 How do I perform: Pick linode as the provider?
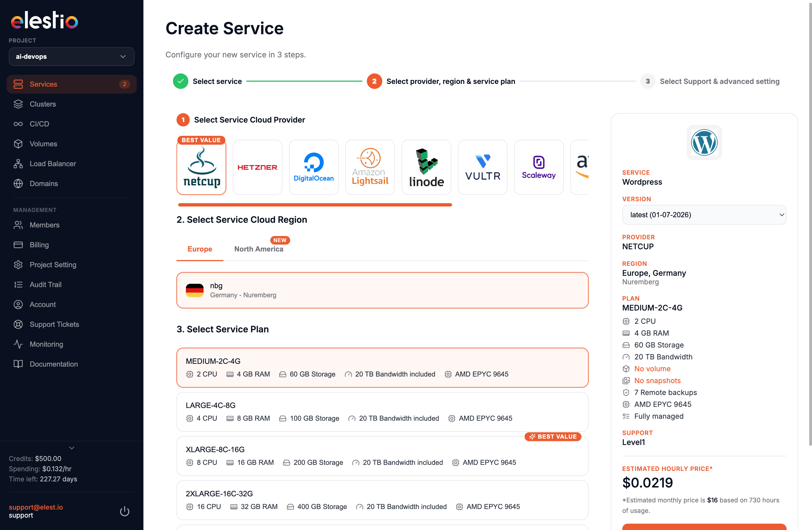pos(426,167)
